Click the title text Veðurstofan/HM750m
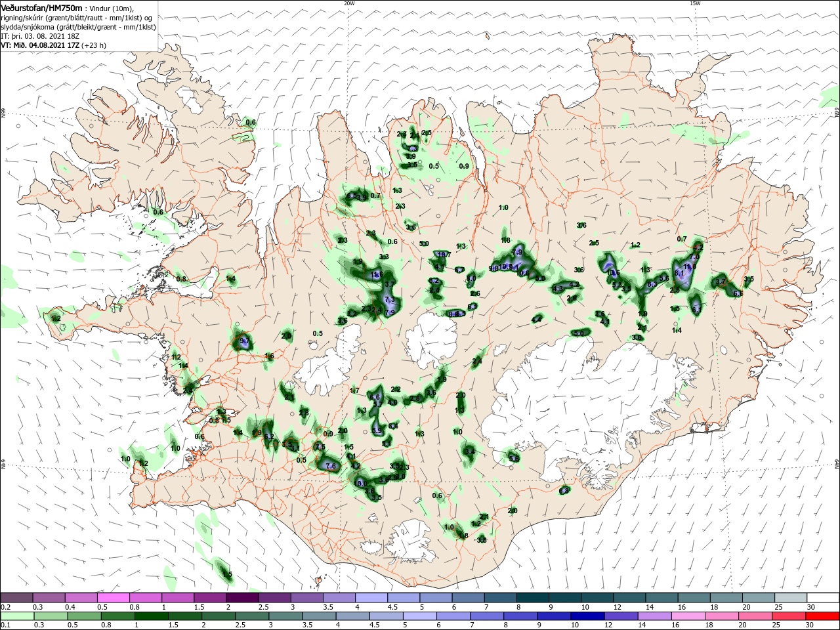 point(41,8)
